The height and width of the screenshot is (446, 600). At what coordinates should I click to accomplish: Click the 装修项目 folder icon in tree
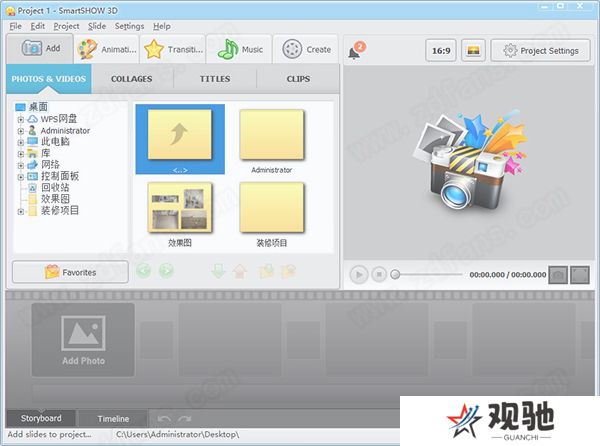point(33,211)
